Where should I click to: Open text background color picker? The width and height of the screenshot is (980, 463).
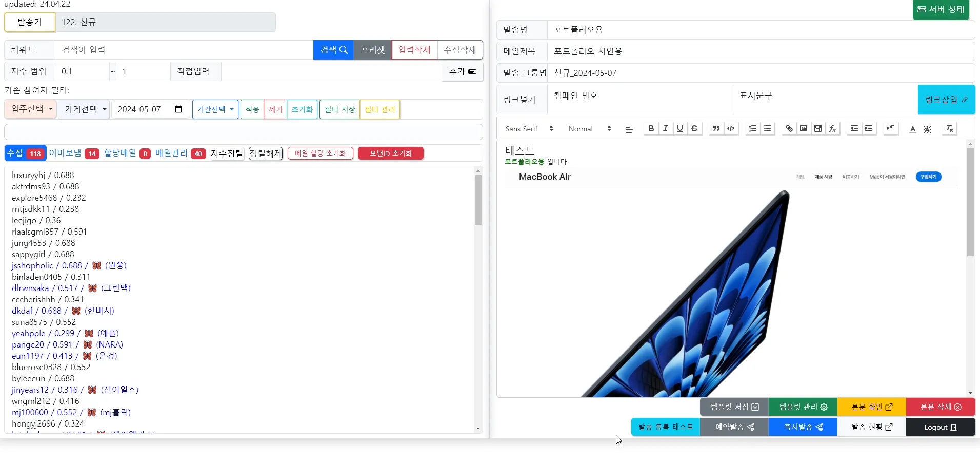click(x=927, y=129)
